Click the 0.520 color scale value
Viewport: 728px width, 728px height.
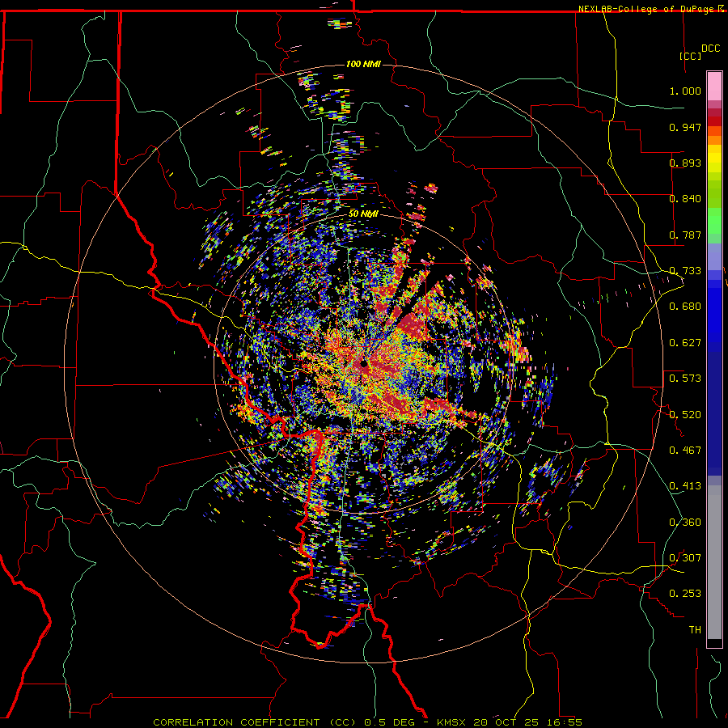[x=685, y=414]
